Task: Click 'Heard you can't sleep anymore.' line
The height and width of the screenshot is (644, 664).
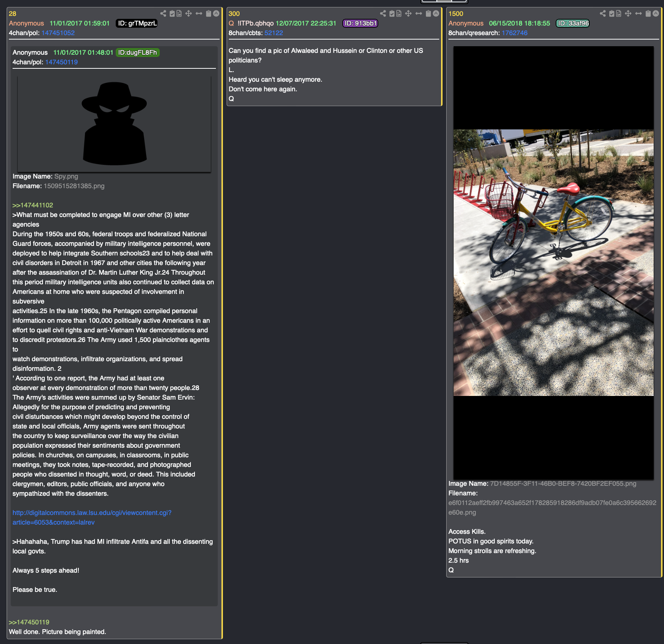Action: 275,79
